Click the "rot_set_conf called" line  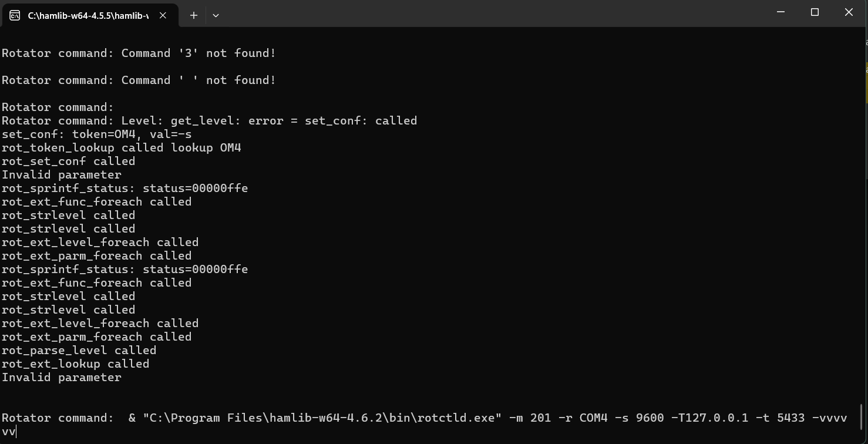coord(68,162)
